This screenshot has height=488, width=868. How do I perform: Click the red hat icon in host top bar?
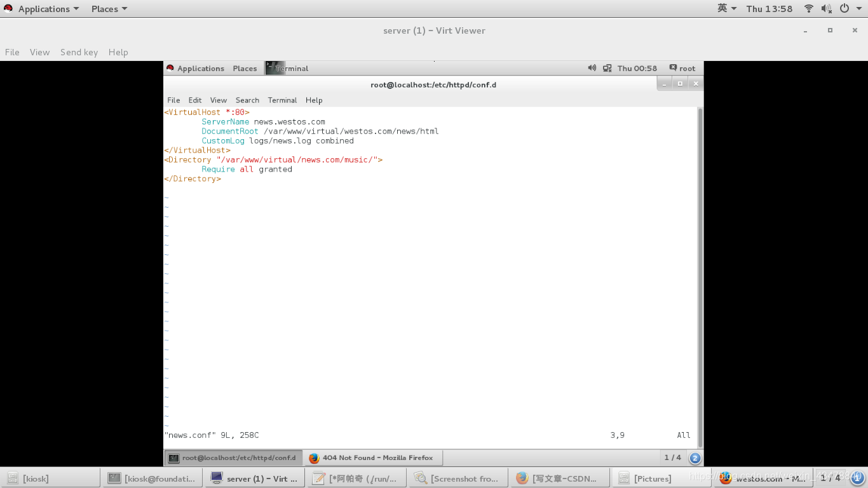[x=8, y=9]
